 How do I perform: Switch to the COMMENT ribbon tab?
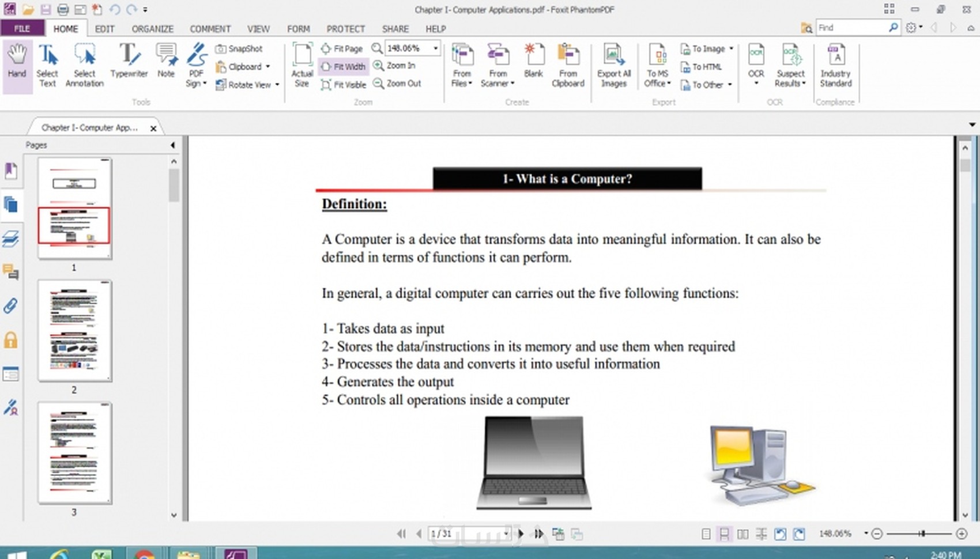click(x=210, y=29)
